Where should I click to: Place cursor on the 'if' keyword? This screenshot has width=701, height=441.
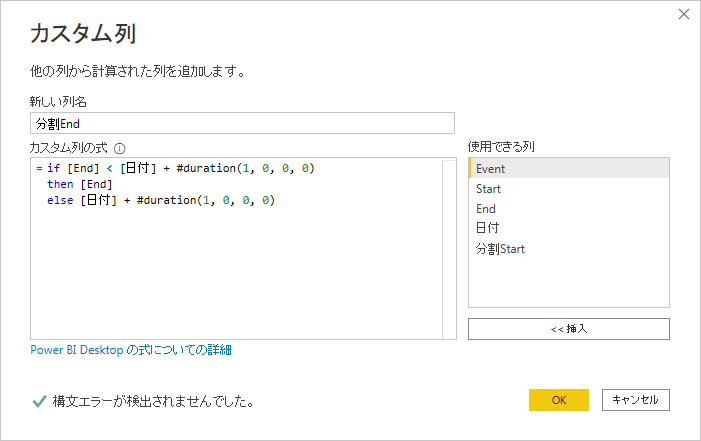[54, 168]
